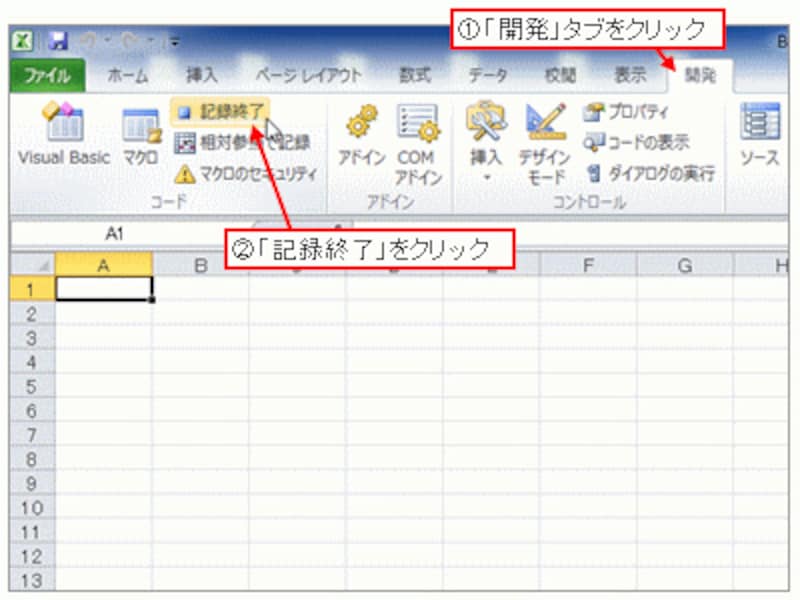This screenshot has height=600, width=800.
Task: Click cell A1
Action: (x=104, y=289)
